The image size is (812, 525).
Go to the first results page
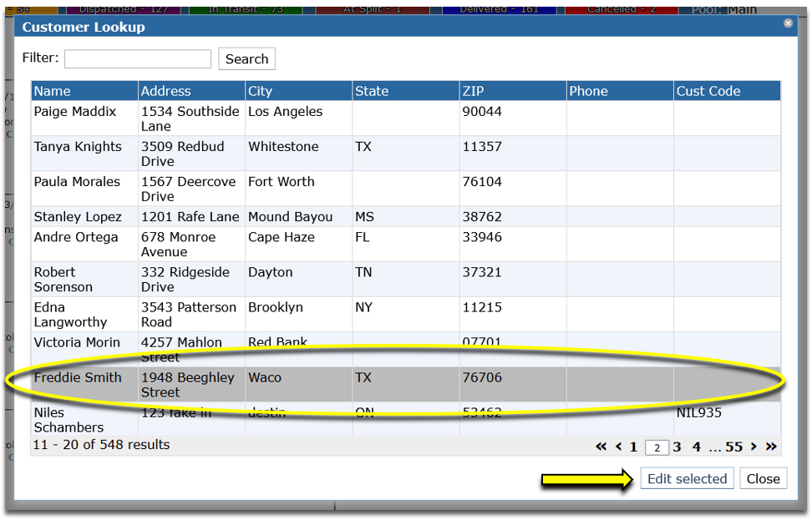(x=601, y=447)
